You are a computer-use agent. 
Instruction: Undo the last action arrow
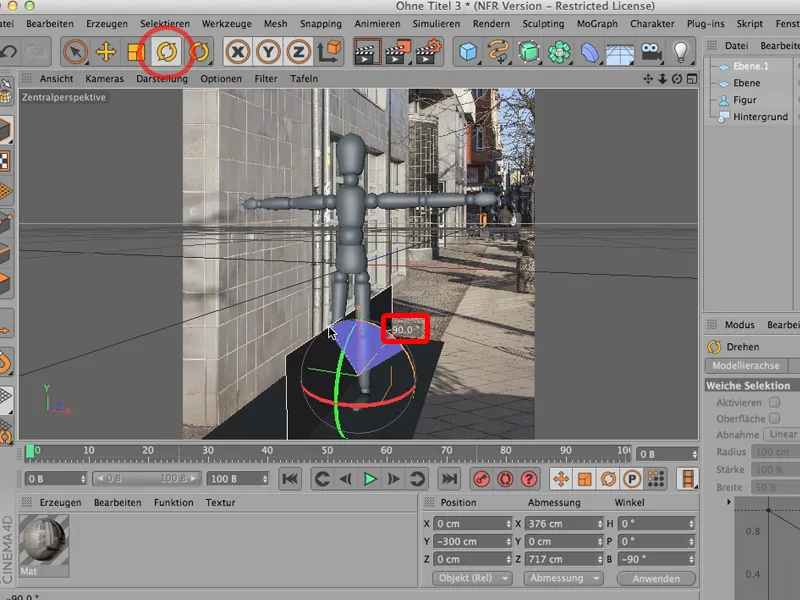(9, 52)
